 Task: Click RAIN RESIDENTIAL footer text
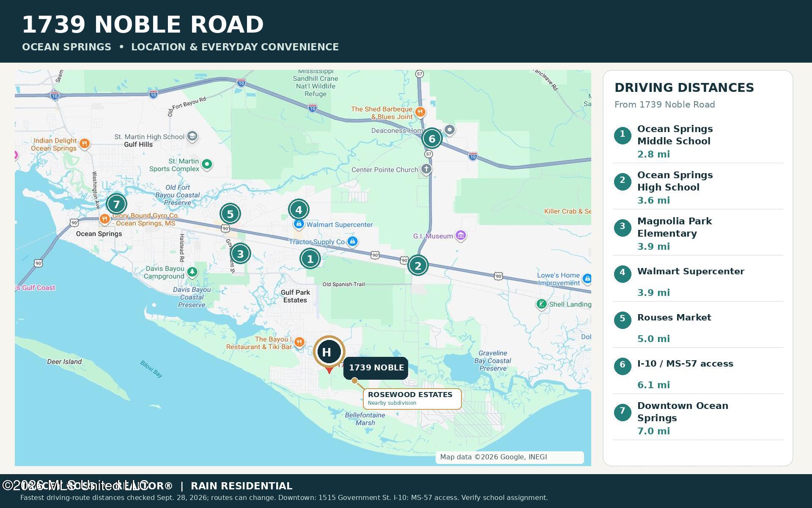(x=241, y=486)
